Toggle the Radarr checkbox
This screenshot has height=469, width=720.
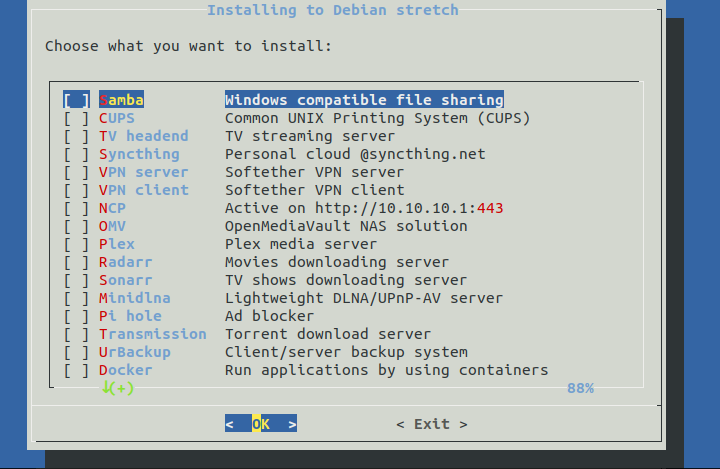click(x=76, y=262)
